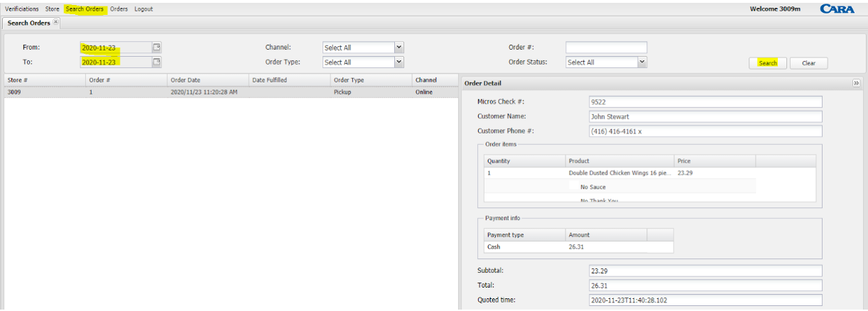Click the Quantity column header in Order items
868x311 pixels.
(x=525, y=161)
